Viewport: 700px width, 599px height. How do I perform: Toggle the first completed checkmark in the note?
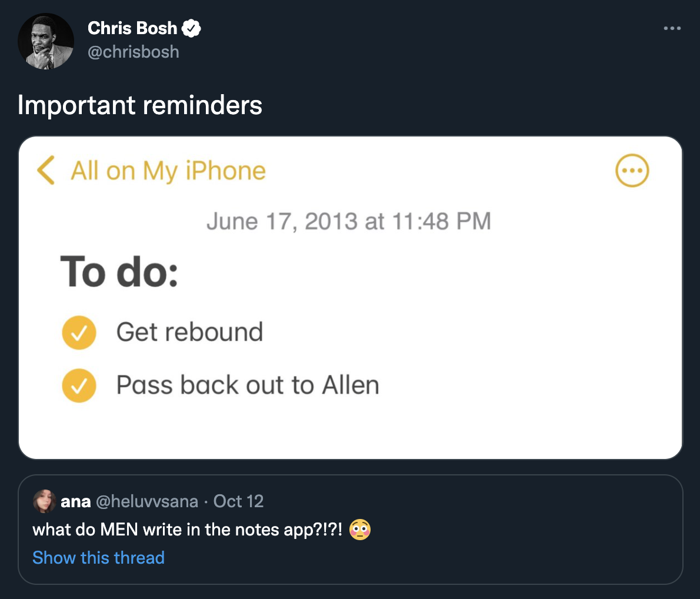pyautogui.click(x=79, y=332)
